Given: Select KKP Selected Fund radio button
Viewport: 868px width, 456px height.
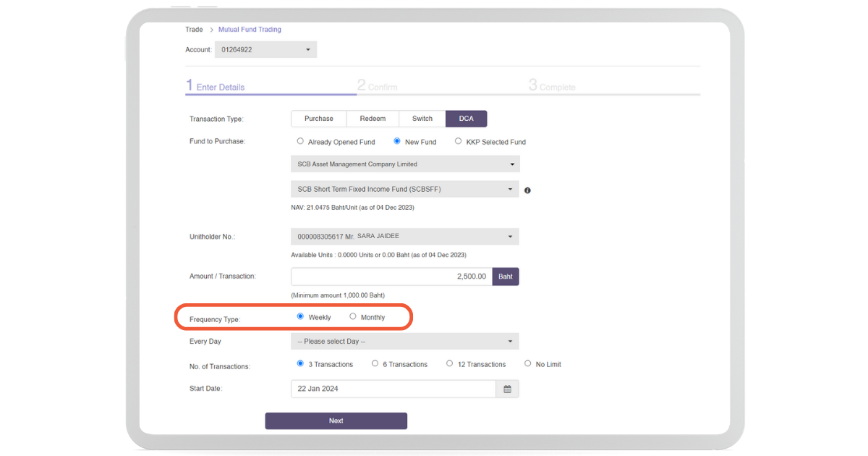Looking at the screenshot, I should 458,141.
